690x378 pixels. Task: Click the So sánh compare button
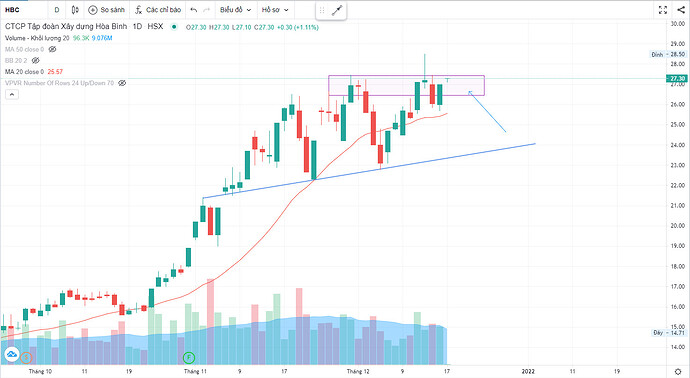[x=106, y=10]
